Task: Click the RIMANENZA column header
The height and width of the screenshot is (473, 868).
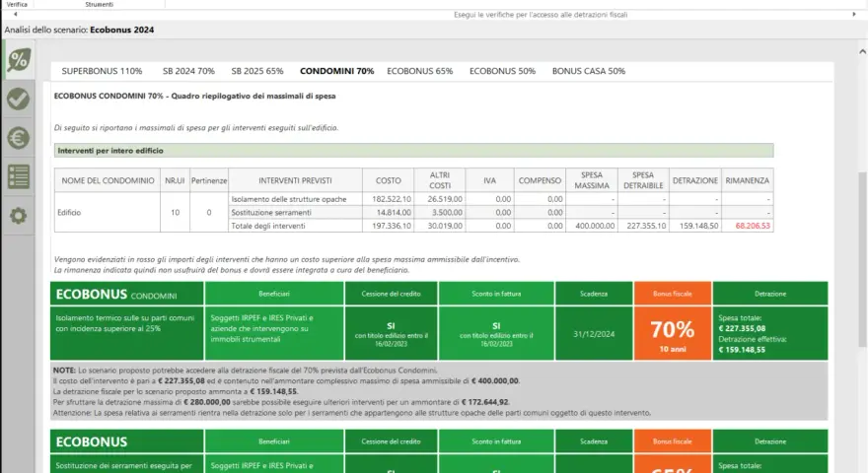Action: pos(748,180)
